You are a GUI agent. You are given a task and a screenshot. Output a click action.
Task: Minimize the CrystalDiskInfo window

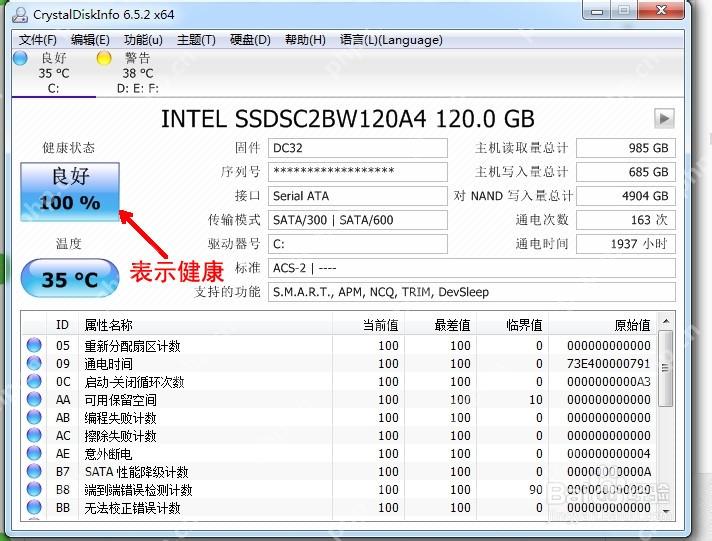(x=597, y=10)
